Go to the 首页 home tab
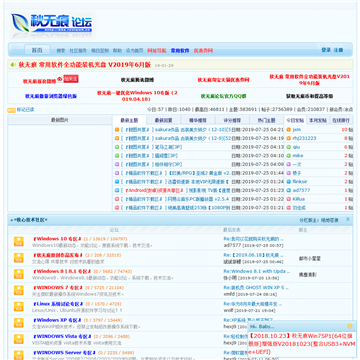The width and height of the screenshot is (360, 360). (37, 50)
